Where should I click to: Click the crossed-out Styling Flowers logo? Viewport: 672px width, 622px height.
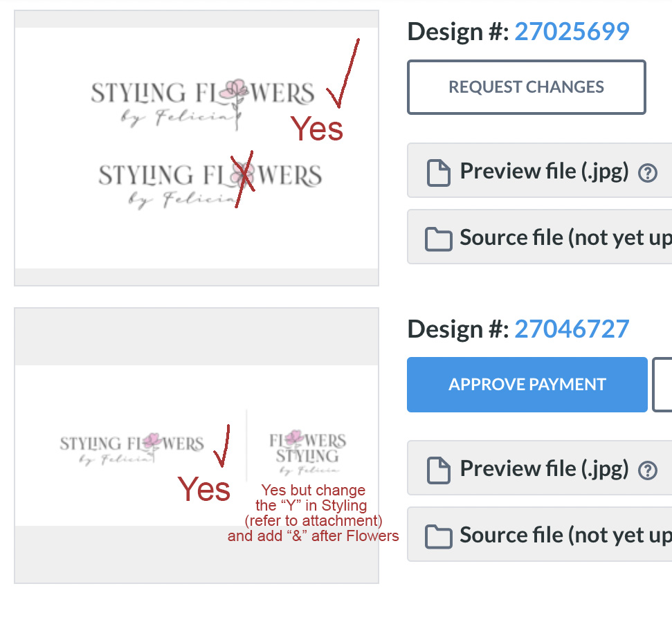point(210,182)
